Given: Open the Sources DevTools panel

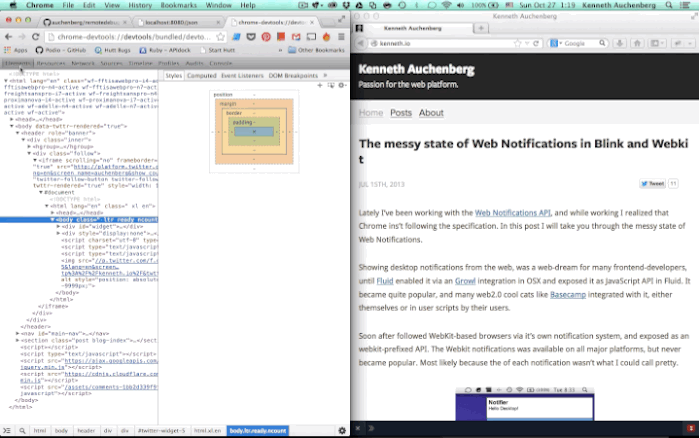Looking at the screenshot, I should (x=111, y=63).
